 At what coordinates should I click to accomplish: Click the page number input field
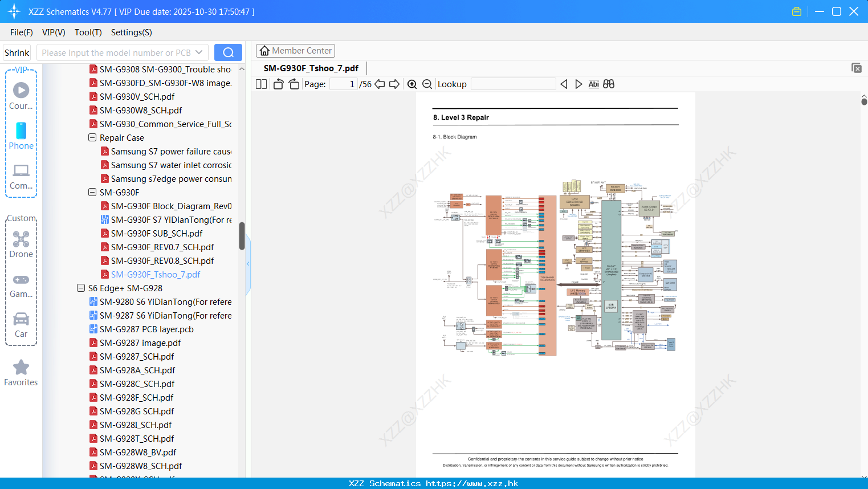click(x=344, y=84)
